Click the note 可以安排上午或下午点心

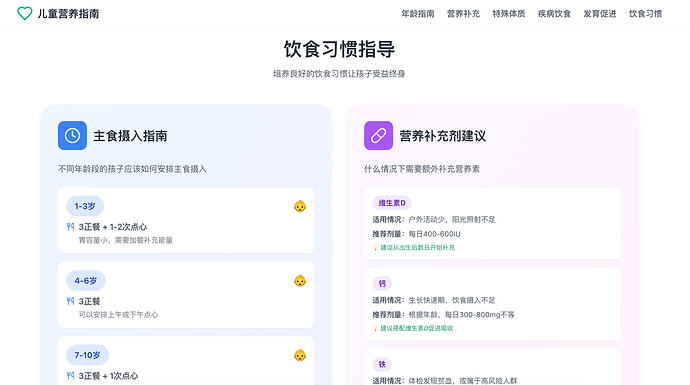pos(118,315)
